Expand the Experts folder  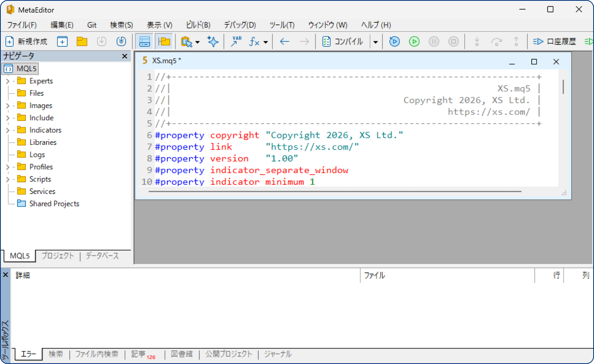[x=7, y=81]
